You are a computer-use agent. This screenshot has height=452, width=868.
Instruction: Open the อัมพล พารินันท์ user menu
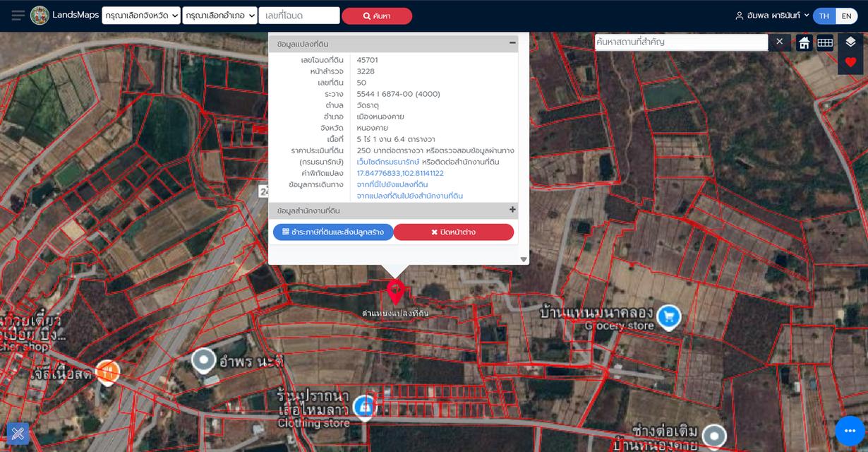click(772, 16)
